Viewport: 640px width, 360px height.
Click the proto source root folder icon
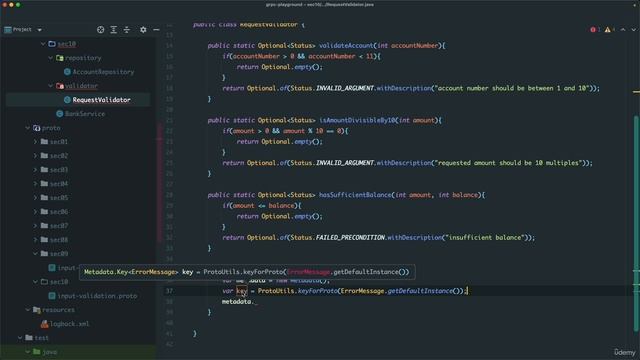click(36, 128)
